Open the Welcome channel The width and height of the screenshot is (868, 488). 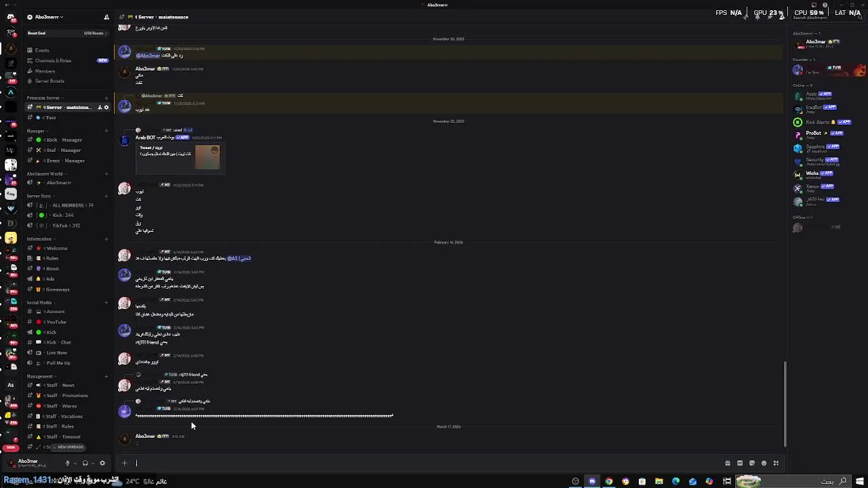coord(66,248)
